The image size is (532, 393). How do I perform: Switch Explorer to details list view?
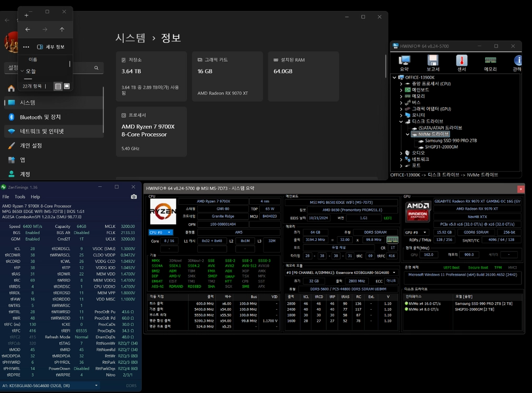(58, 86)
